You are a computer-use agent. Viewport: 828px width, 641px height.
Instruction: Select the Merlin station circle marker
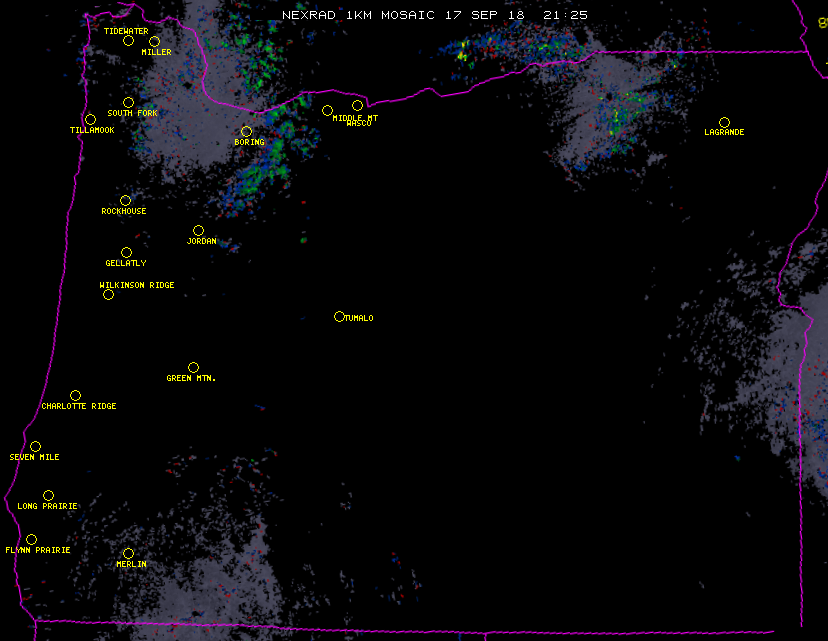click(128, 554)
